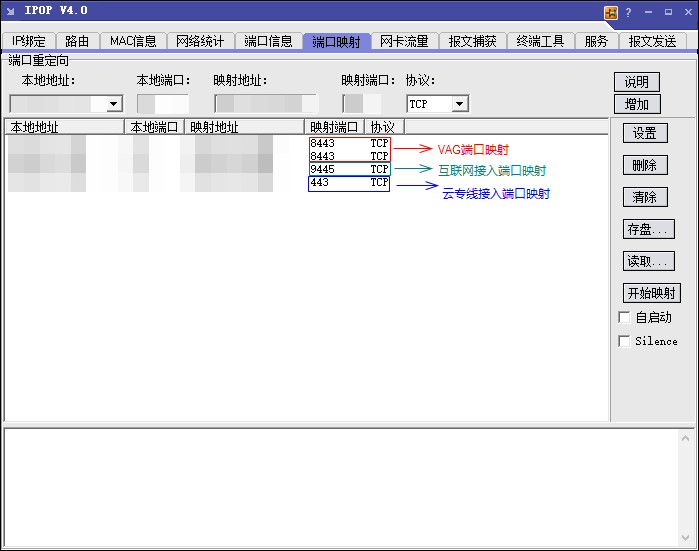Open the 服务 tab
Image resolution: width=699 pixels, height=551 pixels.
coord(596,41)
